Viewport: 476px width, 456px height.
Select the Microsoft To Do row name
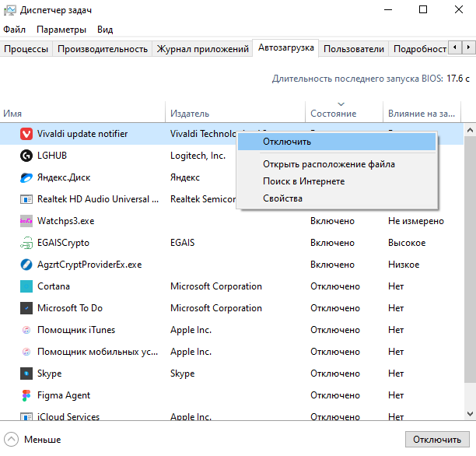[x=70, y=308]
